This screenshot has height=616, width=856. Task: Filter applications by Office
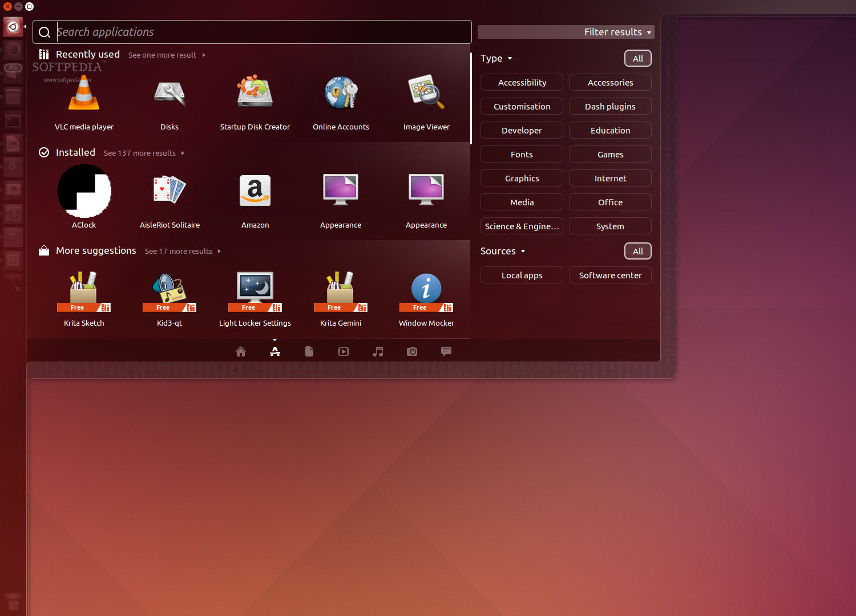click(x=610, y=202)
